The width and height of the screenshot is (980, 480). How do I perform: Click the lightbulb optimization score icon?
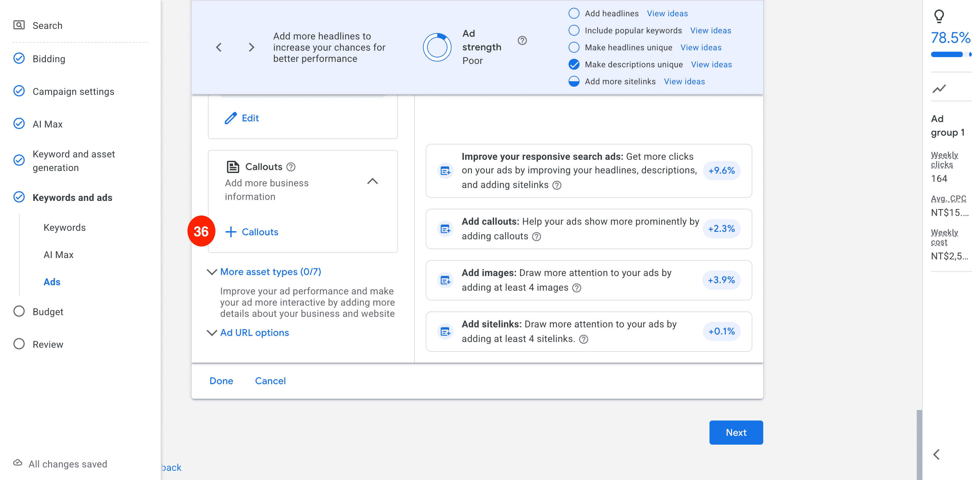click(x=939, y=16)
